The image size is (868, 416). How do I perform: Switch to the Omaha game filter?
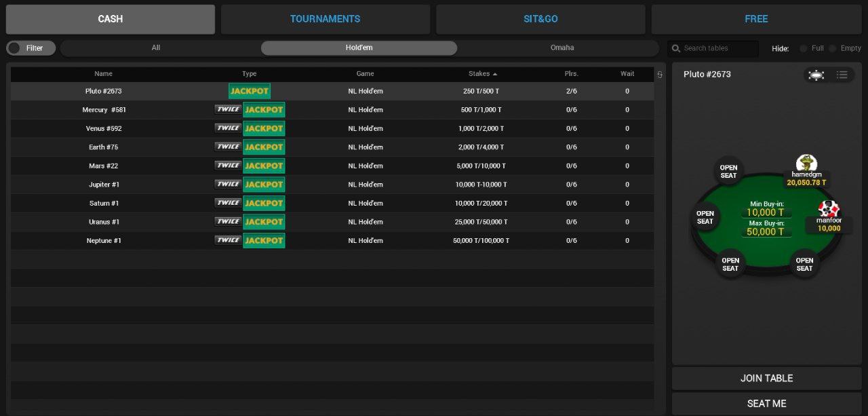tap(561, 48)
